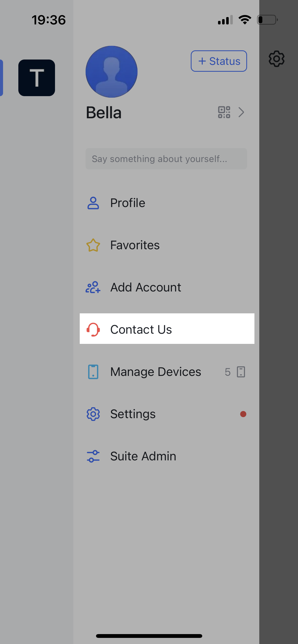Select the Suite Admin sliders icon
This screenshot has width=298, height=644.
93,456
